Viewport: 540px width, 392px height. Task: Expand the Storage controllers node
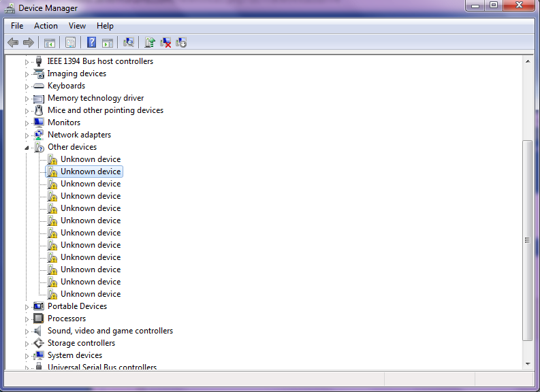(27, 344)
